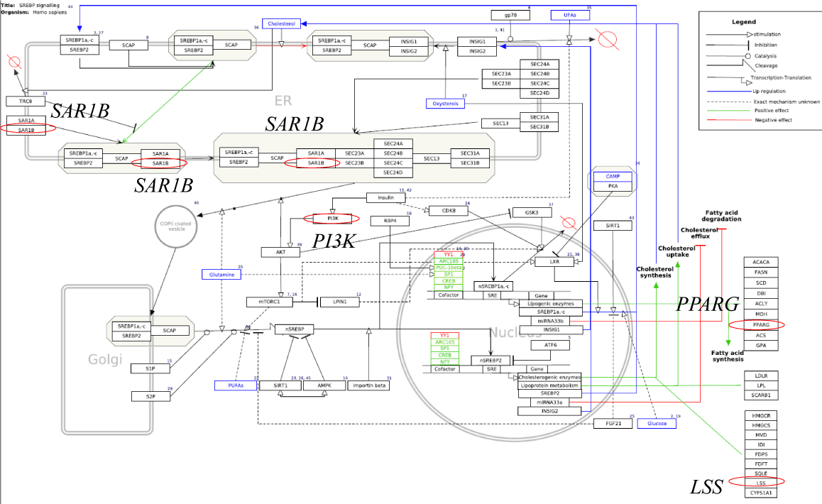
Task: Select the ATF6 node
Action: 551,345
